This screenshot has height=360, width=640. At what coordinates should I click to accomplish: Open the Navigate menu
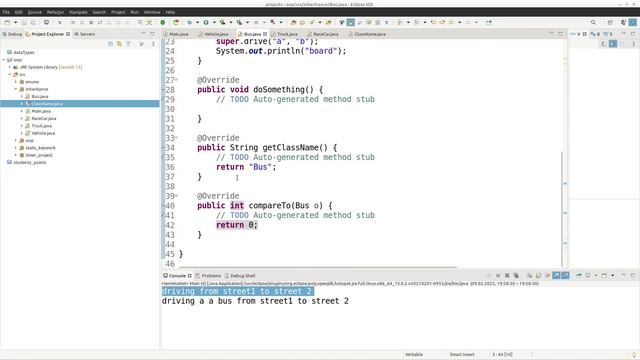click(x=78, y=12)
